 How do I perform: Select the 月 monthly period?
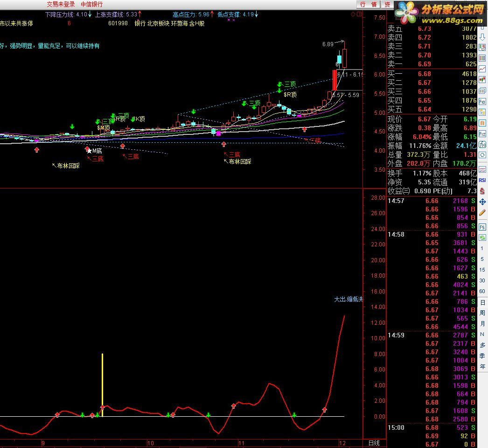pyautogui.click(x=482, y=324)
